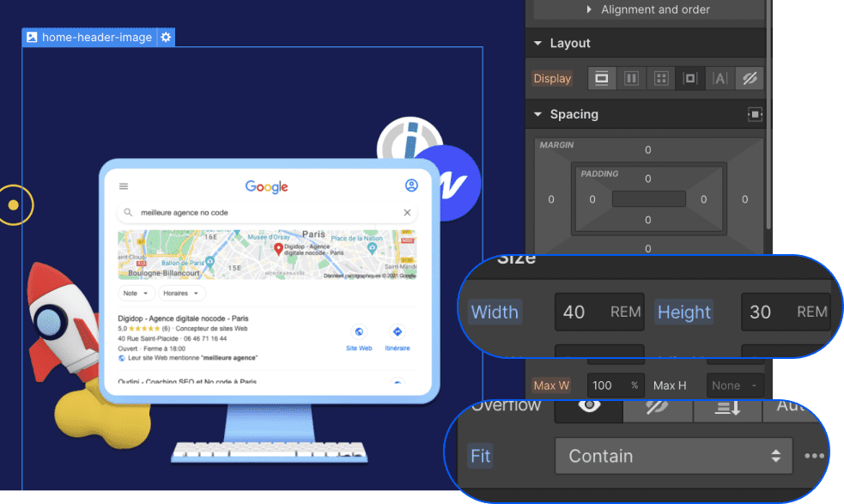Click the Google account avatar icon
The height and width of the screenshot is (504, 844).
point(411,185)
